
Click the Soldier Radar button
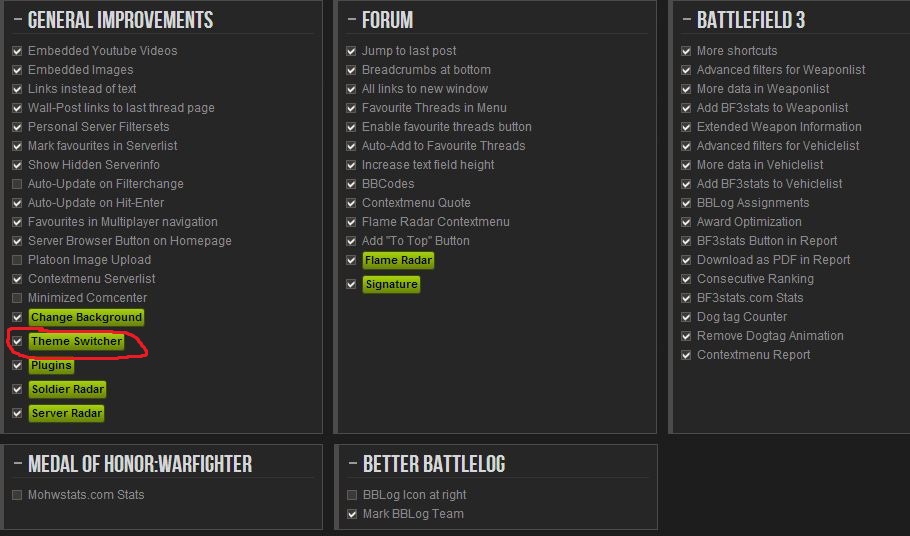(67, 390)
